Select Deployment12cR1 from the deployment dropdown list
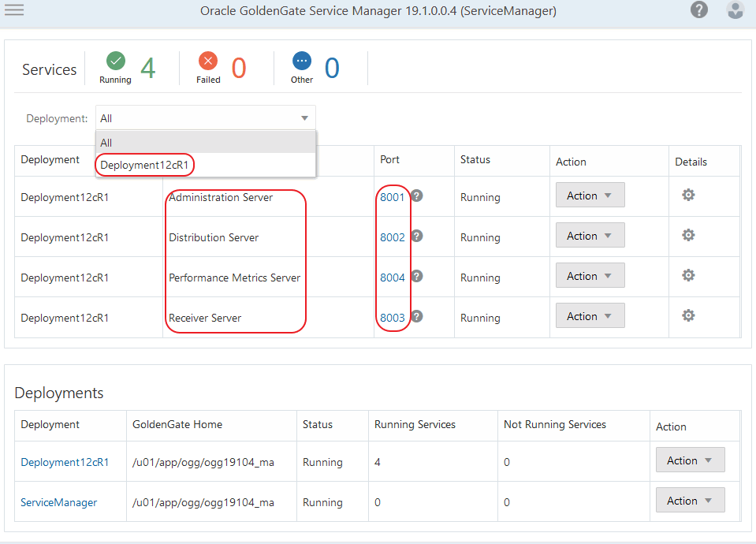 (x=146, y=165)
